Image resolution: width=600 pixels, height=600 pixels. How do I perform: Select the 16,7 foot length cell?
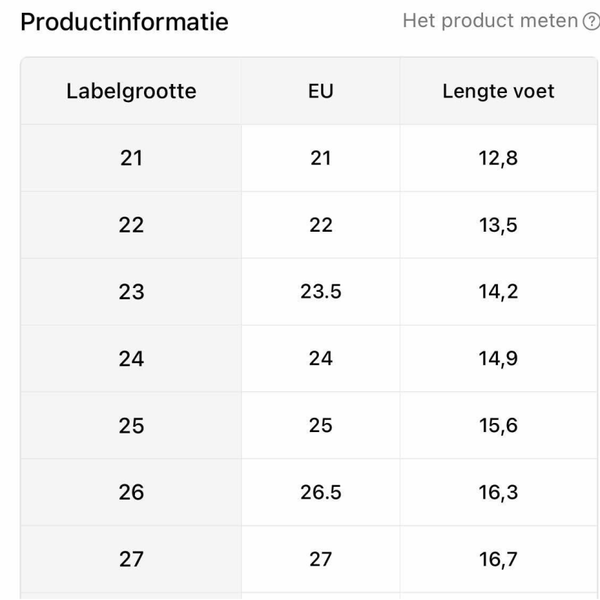(498, 559)
